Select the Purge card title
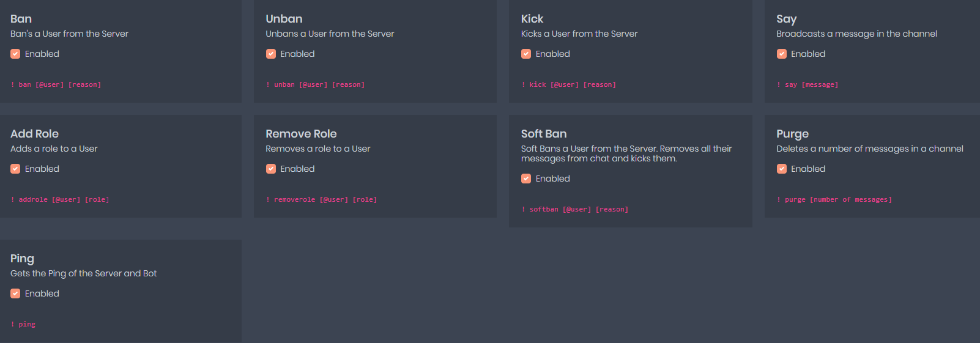 (792, 134)
